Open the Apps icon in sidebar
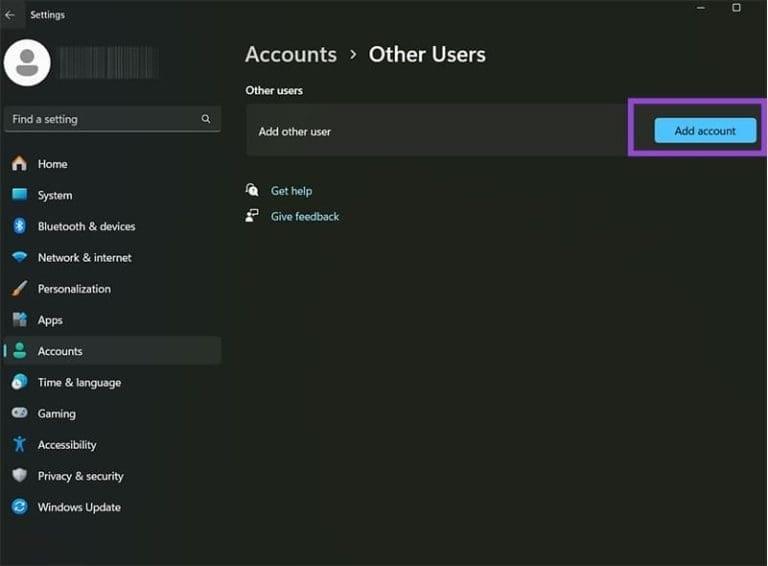Image resolution: width=768 pixels, height=566 pixels. pos(19,320)
